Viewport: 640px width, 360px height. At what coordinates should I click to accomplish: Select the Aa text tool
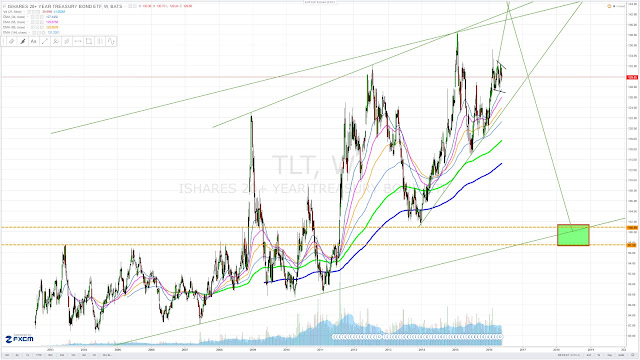pyautogui.click(x=34, y=41)
